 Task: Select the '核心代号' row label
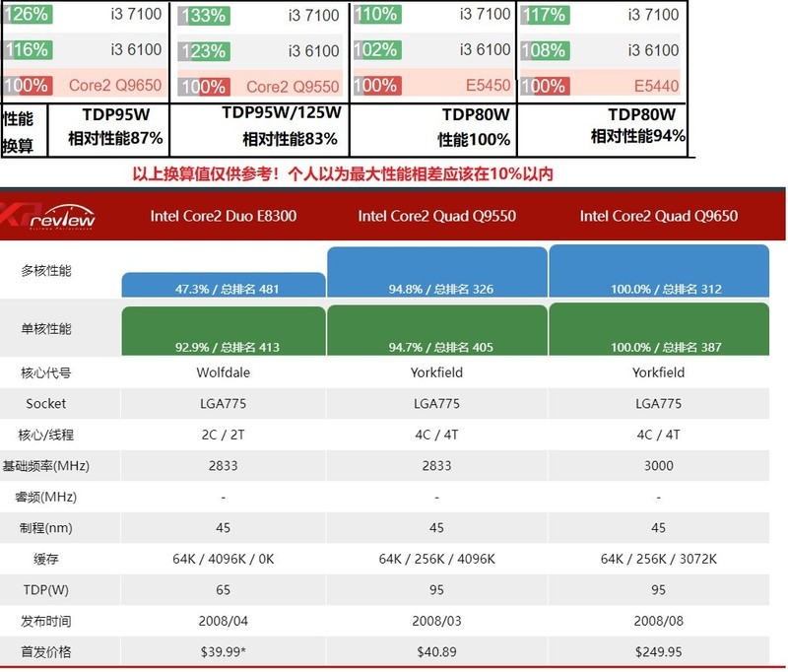point(46,372)
